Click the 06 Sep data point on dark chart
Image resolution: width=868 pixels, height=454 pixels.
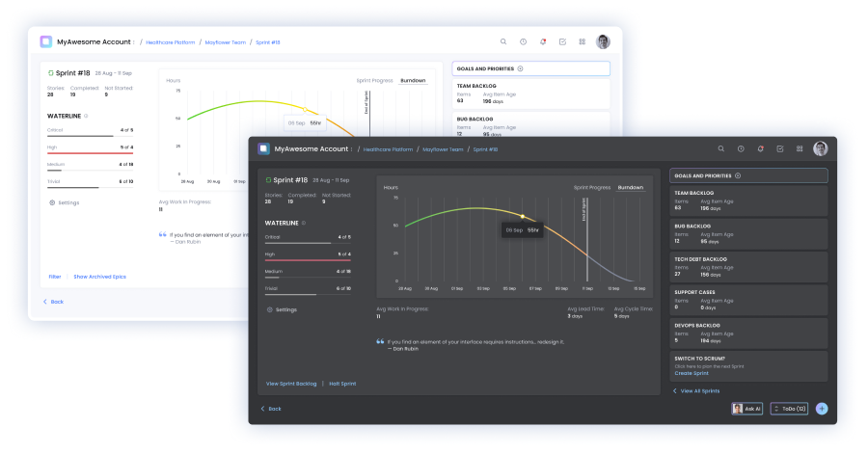tap(523, 216)
